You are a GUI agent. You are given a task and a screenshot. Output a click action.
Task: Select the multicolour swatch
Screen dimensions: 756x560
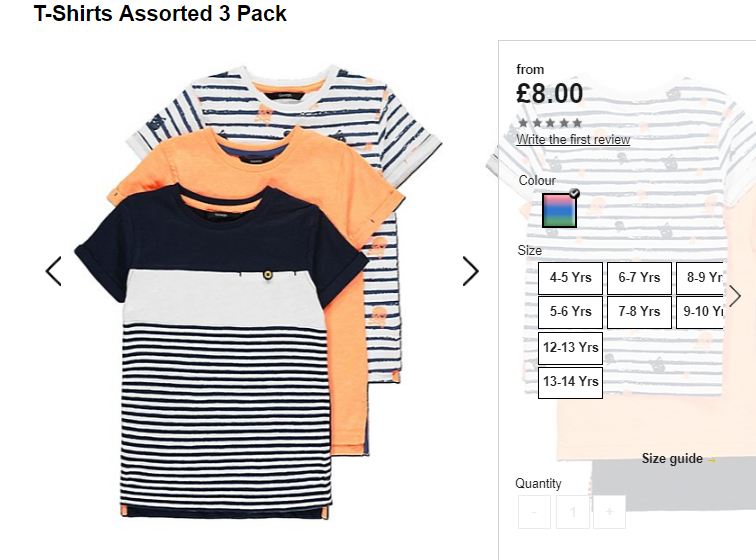tap(559, 210)
